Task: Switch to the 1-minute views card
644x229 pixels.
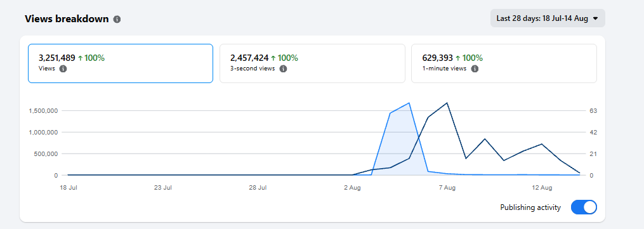Action: [x=504, y=63]
